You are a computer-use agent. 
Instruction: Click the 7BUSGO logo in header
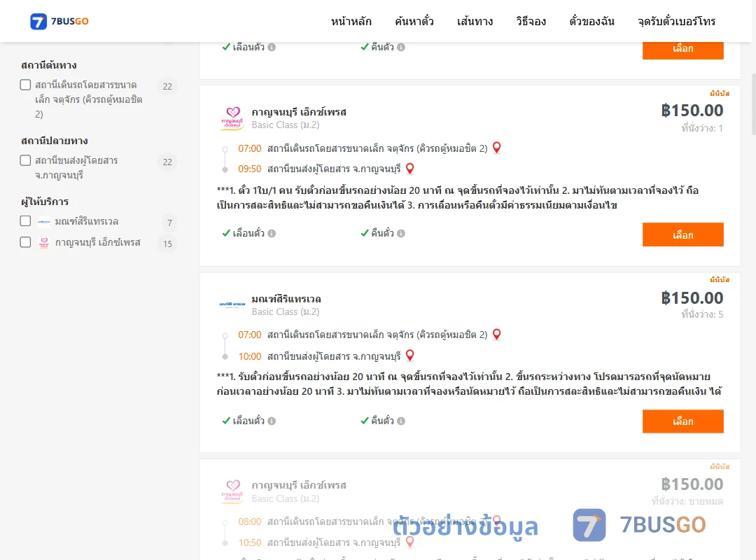[59, 21]
